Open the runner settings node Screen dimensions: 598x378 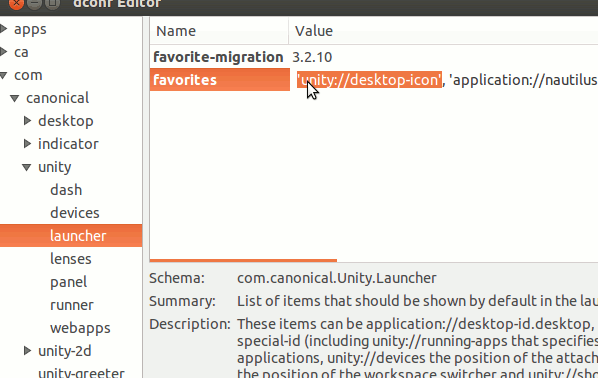pyautogui.click(x=72, y=305)
